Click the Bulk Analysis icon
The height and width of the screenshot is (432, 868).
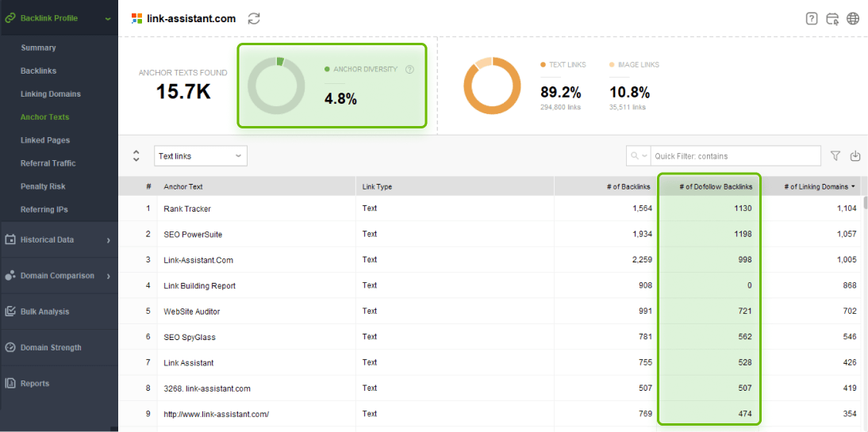point(10,312)
